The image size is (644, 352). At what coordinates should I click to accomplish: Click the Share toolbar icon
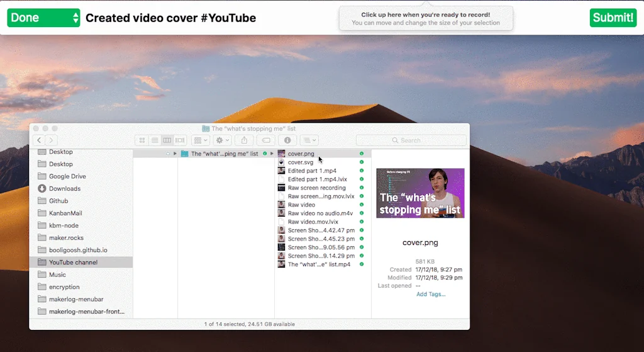tap(245, 140)
